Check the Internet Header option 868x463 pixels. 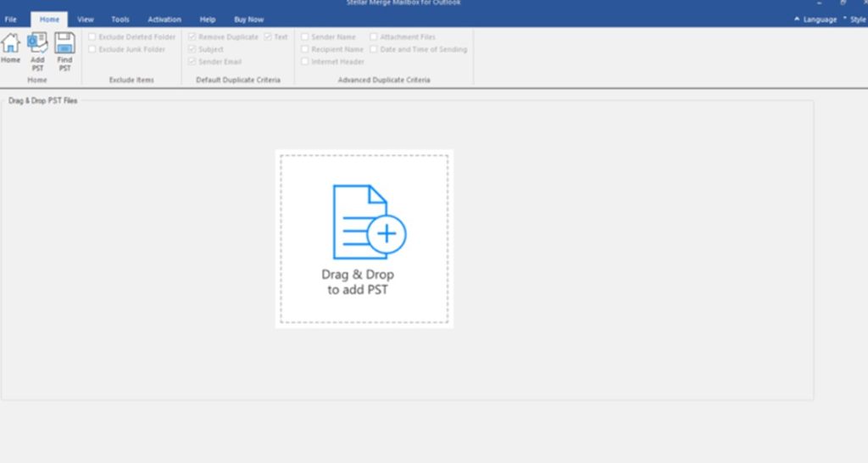305,62
